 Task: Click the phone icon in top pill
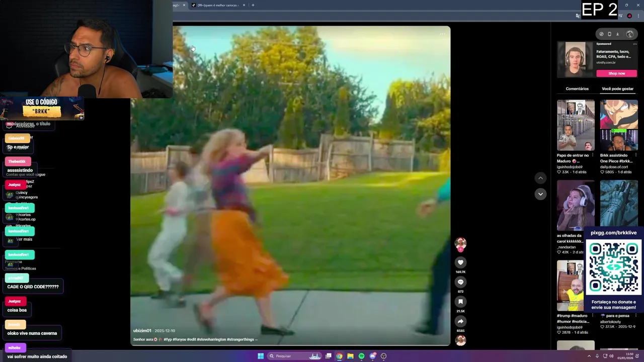click(x=609, y=34)
